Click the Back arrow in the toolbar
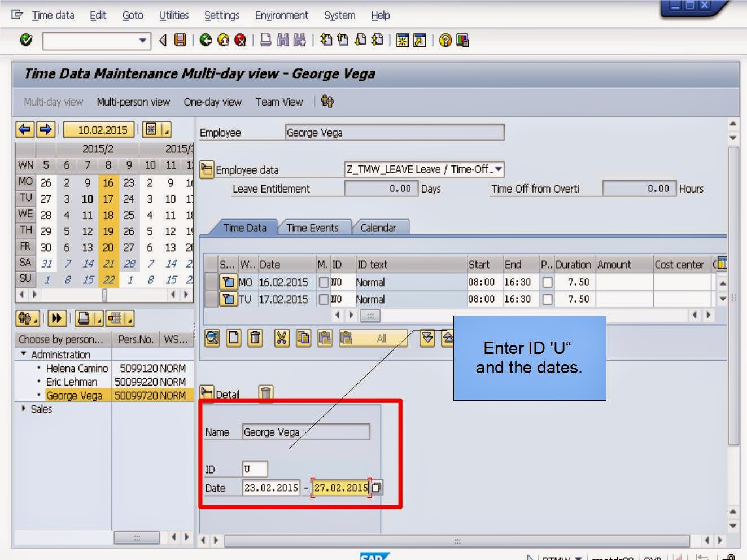The height and width of the screenshot is (560, 747). tap(205, 40)
